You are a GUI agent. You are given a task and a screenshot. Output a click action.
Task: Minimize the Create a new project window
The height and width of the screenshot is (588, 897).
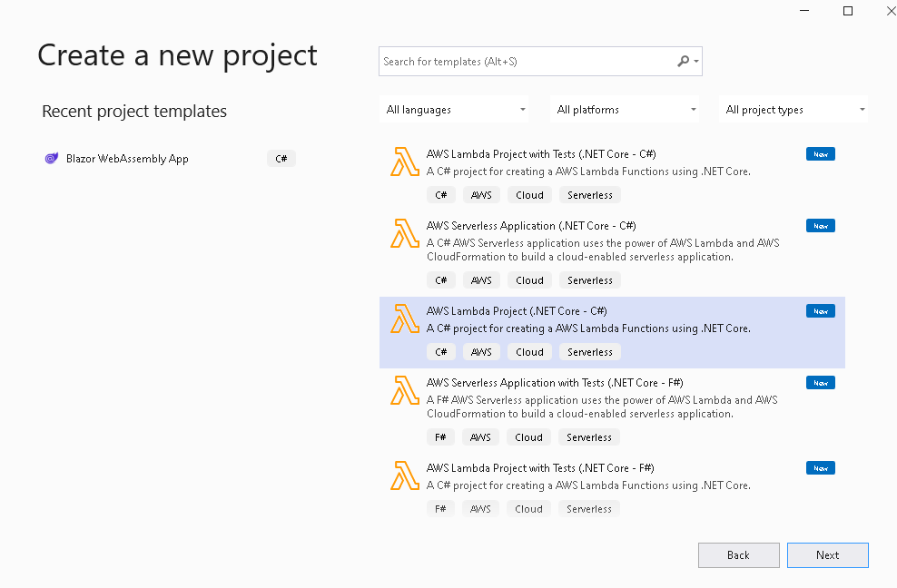(804, 11)
